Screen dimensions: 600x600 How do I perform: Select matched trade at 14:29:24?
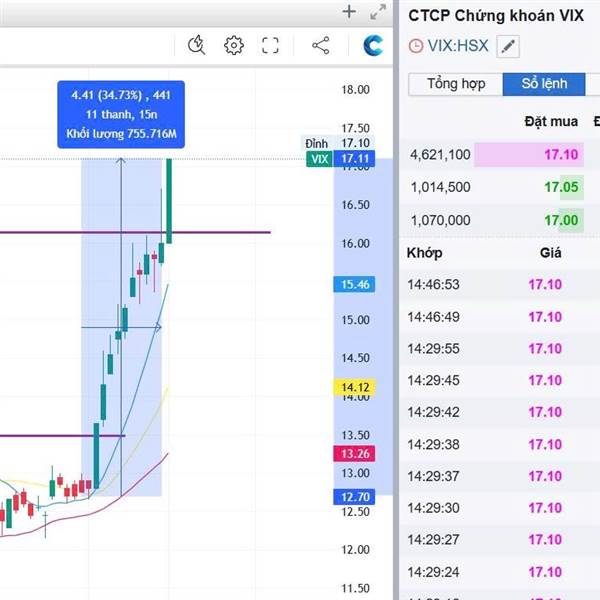tap(499, 572)
